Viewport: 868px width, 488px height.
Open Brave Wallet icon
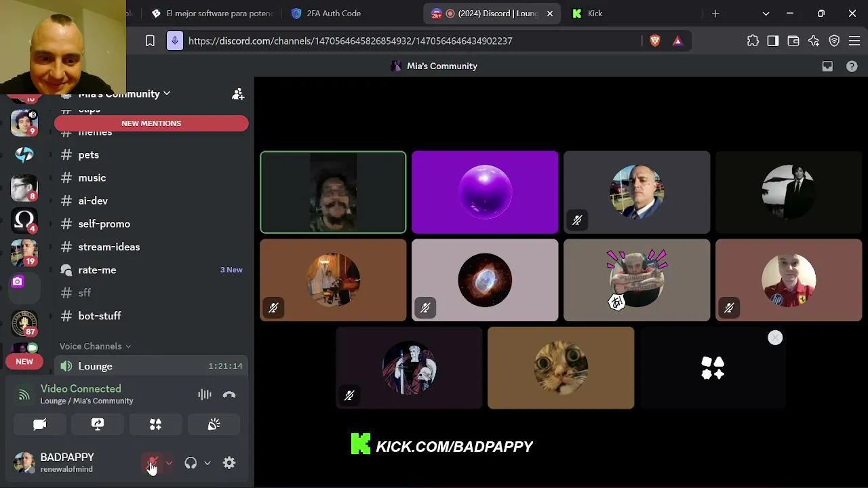pyautogui.click(x=793, y=41)
